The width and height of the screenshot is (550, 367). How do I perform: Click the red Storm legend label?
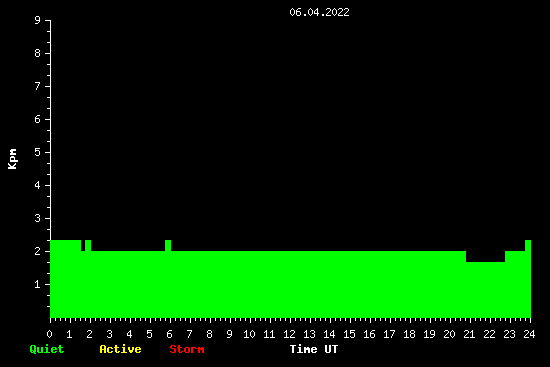(x=187, y=349)
